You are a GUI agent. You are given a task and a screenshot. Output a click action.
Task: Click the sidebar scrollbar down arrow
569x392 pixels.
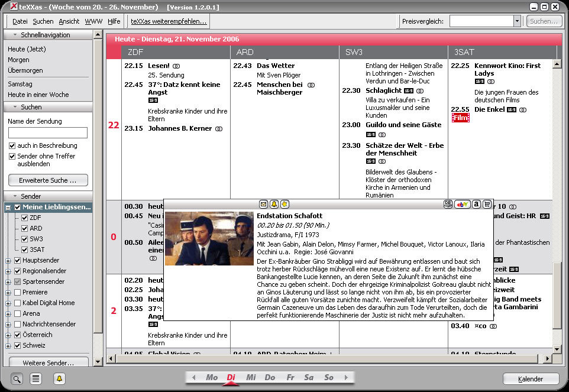[x=98, y=361]
